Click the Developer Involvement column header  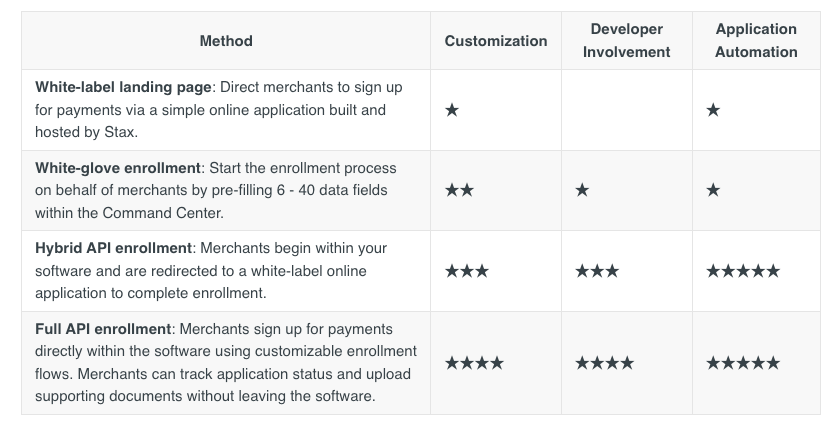[x=627, y=40]
